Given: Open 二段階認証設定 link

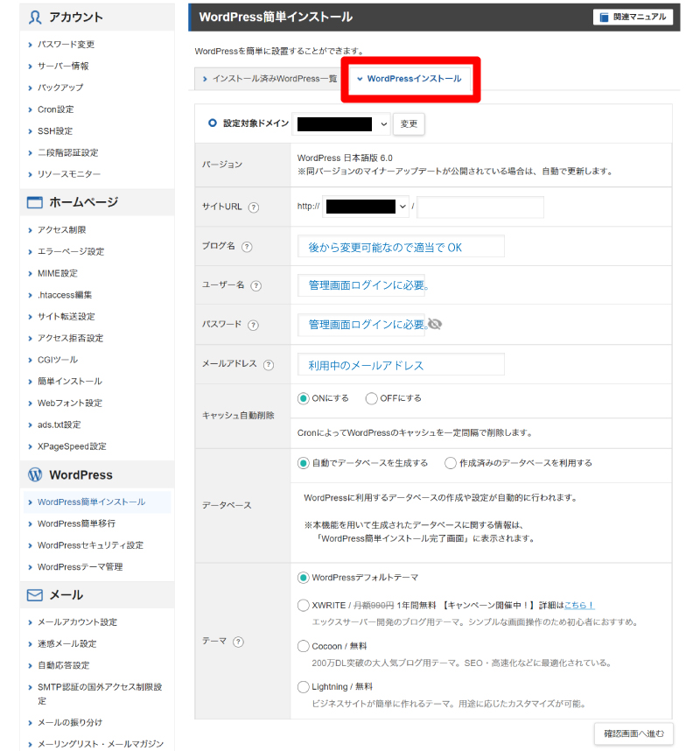Looking at the screenshot, I should (x=68, y=152).
